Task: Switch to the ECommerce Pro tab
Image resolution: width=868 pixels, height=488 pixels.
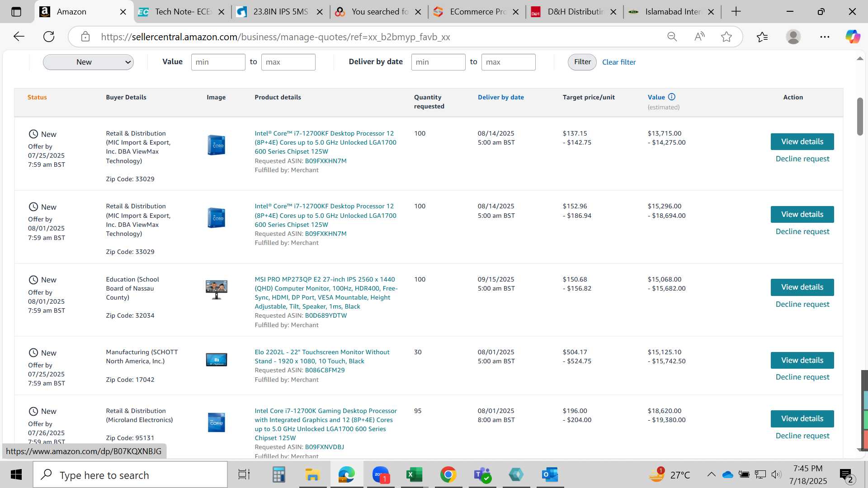Action: tap(477, 12)
